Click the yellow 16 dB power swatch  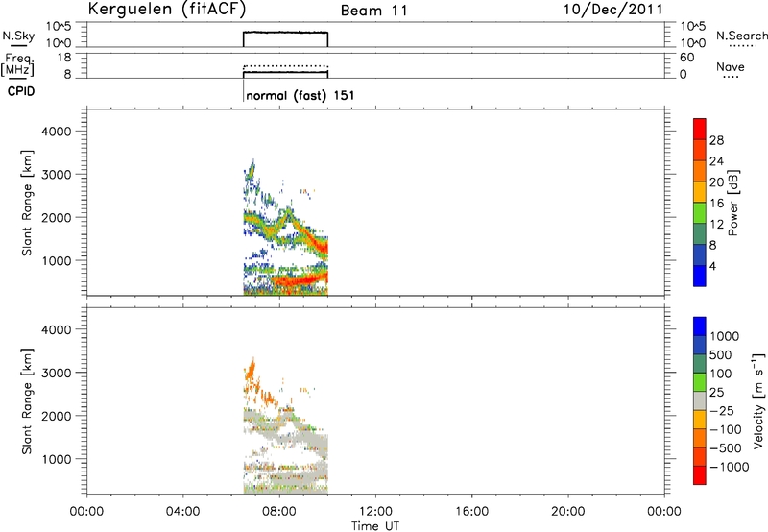point(700,192)
